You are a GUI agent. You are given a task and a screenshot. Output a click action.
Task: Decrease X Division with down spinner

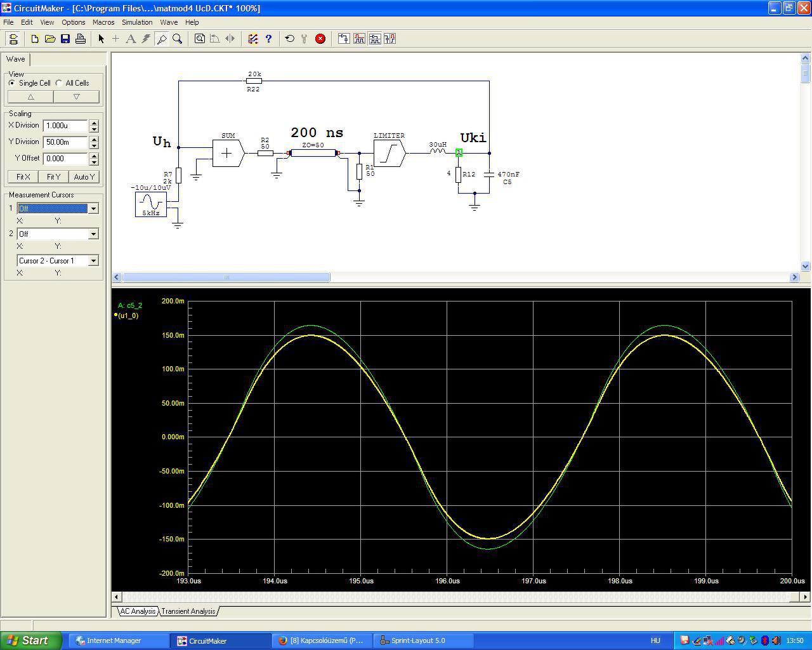pos(94,129)
